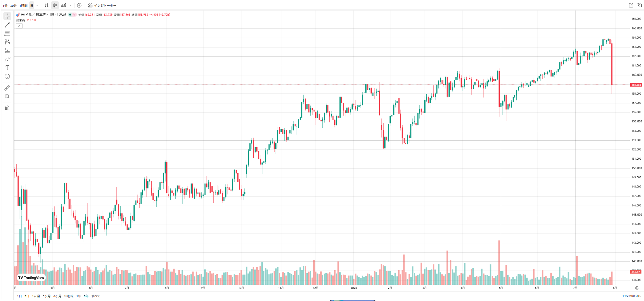
Task: Open the emoji sticker tool
Action: [x=7, y=76]
